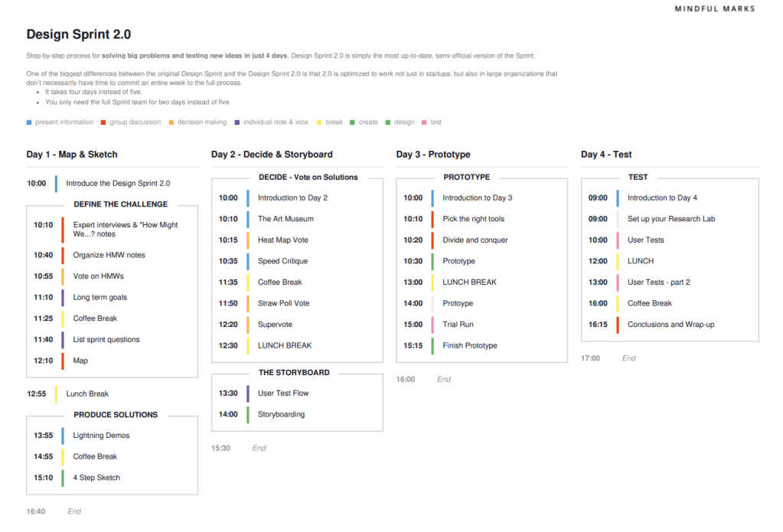The height and width of the screenshot is (532, 783).
Task: Click the purple 'individual note & vote' legend square
Action: (x=237, y=122)
